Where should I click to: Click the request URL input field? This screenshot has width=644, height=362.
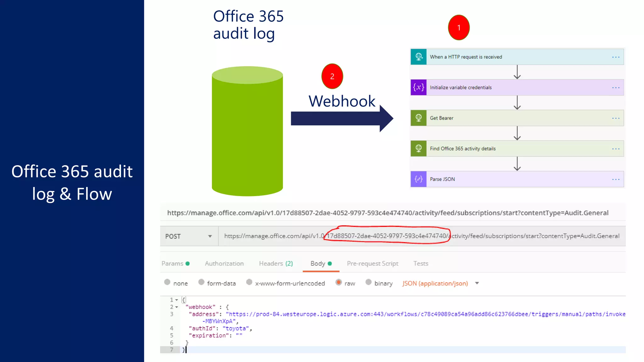422,236
